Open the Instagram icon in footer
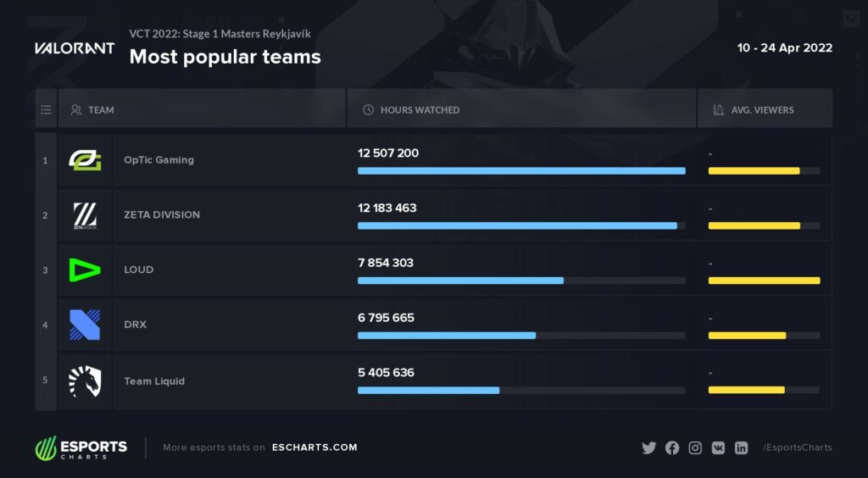This screenshot has width=868, height=478. tap(695, 448)
